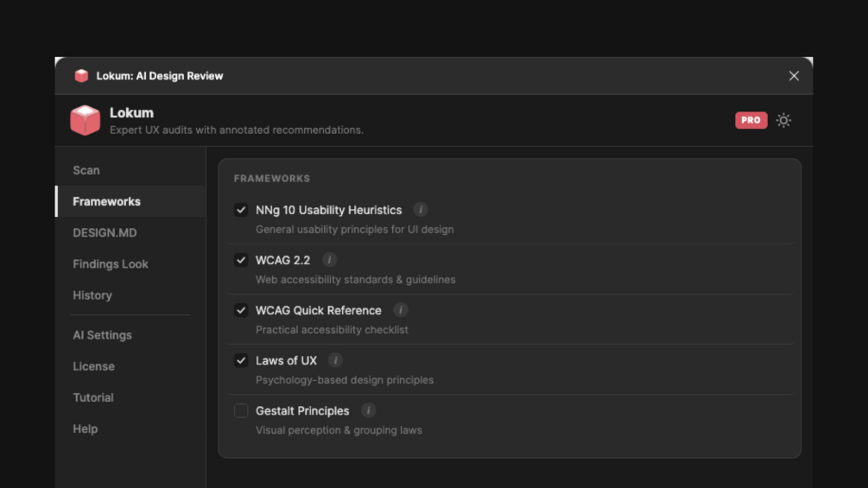
Task: Disable the WCAG 2.2 checkbox
Action: (241, 260)
